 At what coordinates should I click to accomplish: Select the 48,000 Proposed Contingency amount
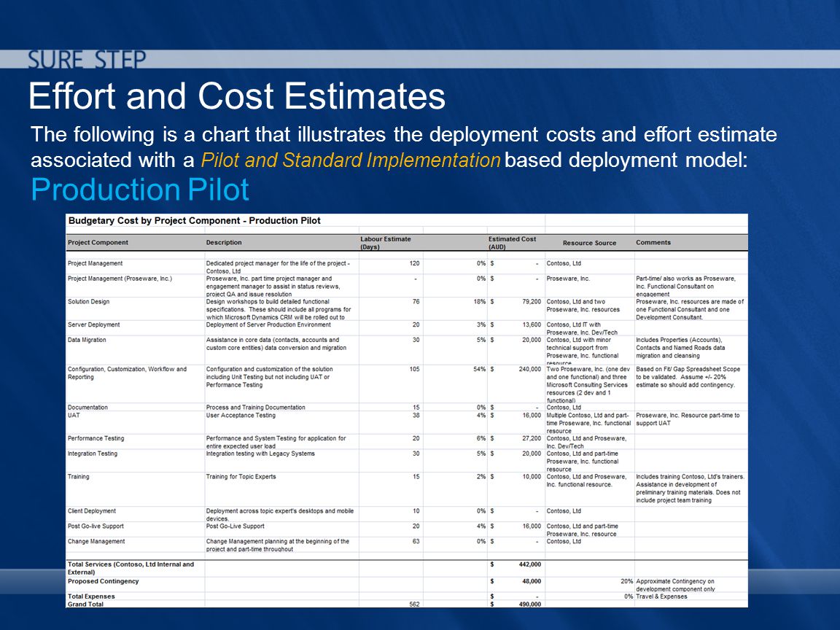532,581
